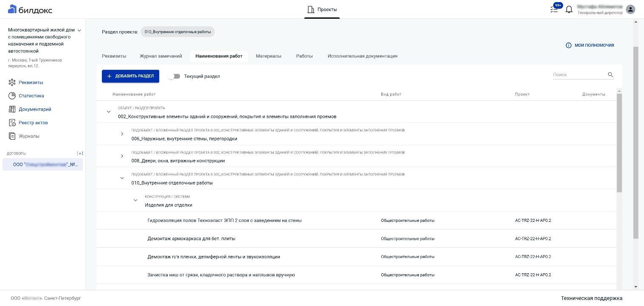Open Исполнительная документация tab
Image resolution: width=644 pixels, height=306 pixels.
click(x=363, y=56)
